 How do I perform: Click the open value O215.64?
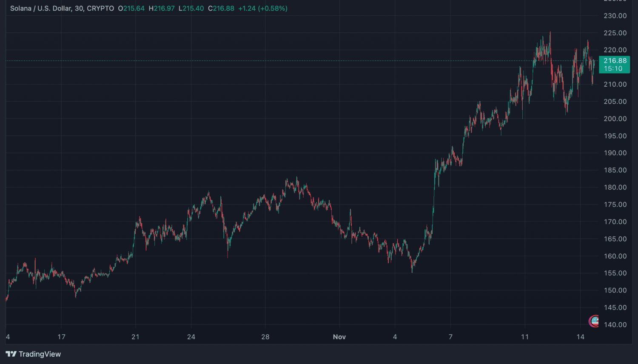point(131,9)
